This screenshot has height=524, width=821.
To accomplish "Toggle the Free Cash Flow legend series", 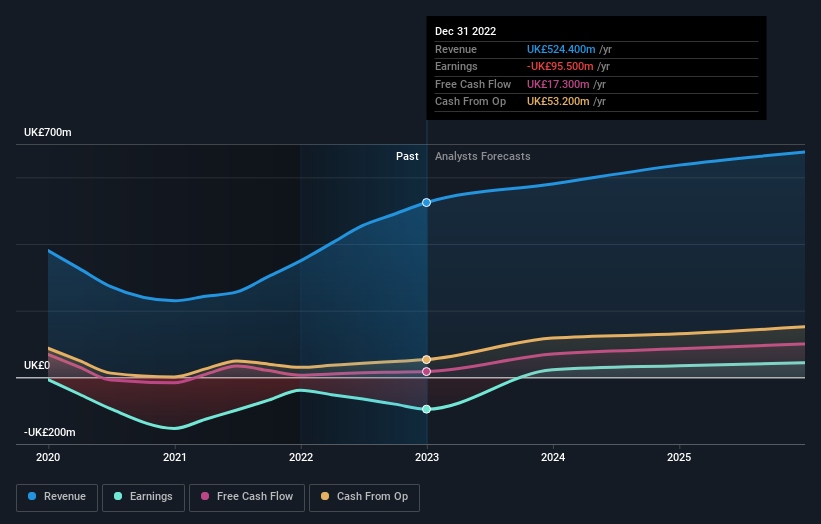I will click(x=247, y=497).
